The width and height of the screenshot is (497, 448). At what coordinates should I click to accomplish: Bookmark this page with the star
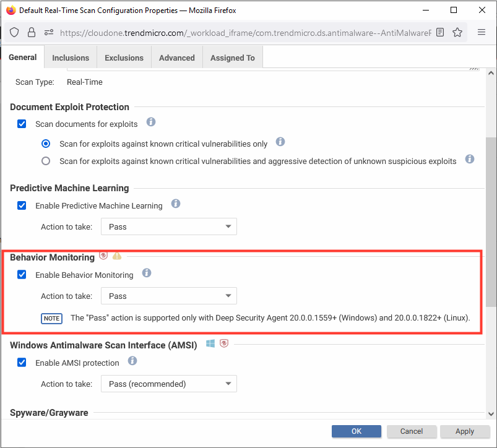coord(457,32)
